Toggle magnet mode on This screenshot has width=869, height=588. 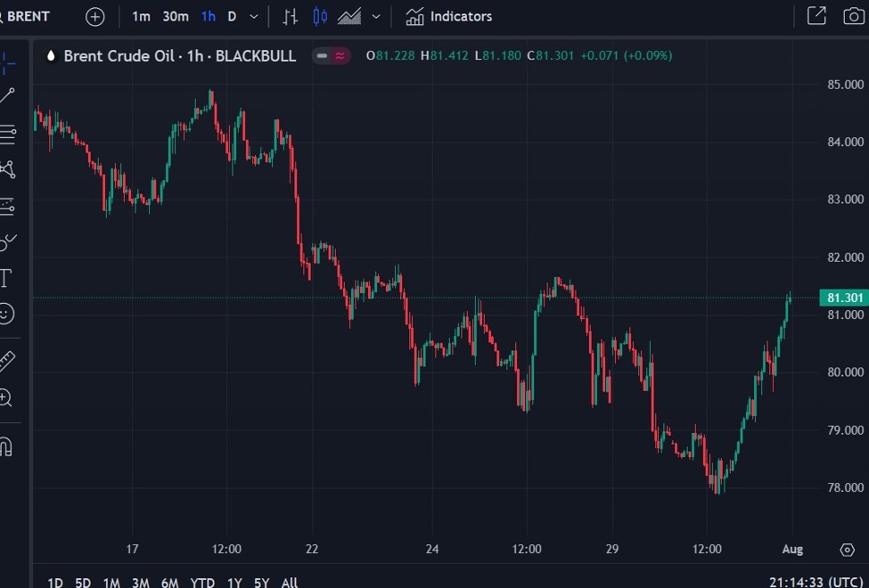click(6, 445)
